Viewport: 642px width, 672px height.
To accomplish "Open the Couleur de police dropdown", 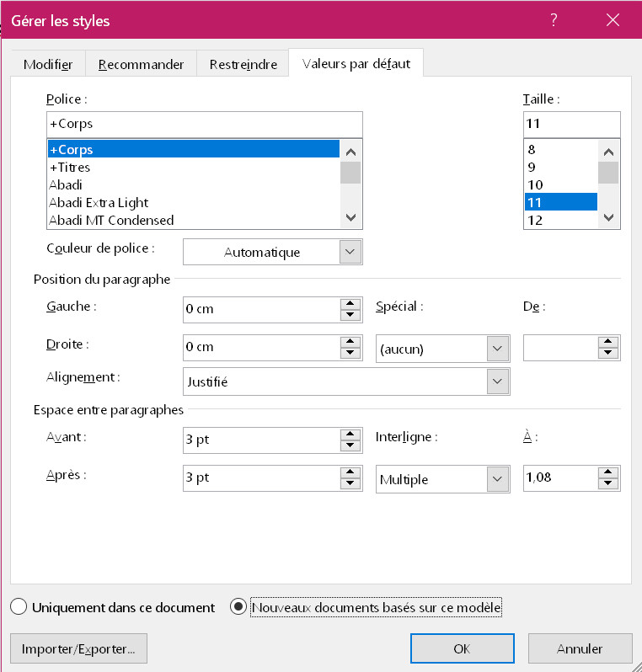I will pos(350,252).
